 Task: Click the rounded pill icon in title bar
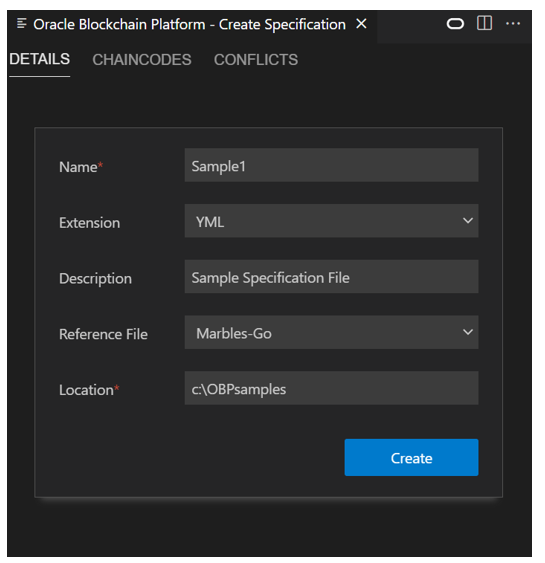click(455, 24)
